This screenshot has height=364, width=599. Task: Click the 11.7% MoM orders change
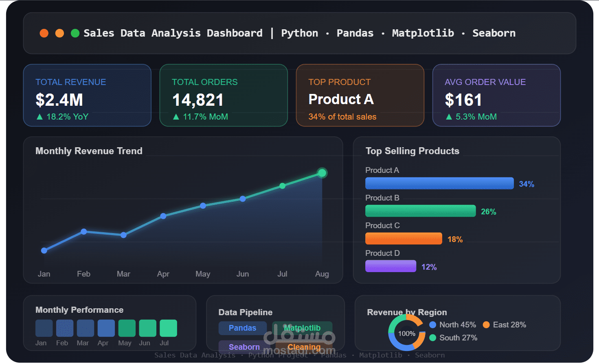pos(200,117)
